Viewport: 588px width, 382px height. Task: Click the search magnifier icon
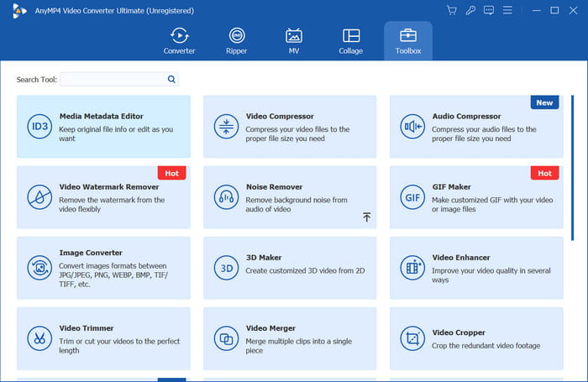(171, 79)
